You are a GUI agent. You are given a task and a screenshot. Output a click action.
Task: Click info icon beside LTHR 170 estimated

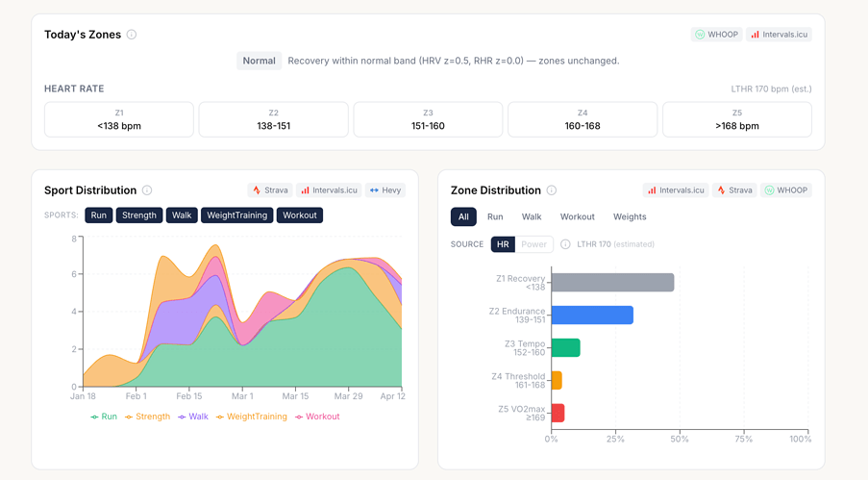click(565, 244)
